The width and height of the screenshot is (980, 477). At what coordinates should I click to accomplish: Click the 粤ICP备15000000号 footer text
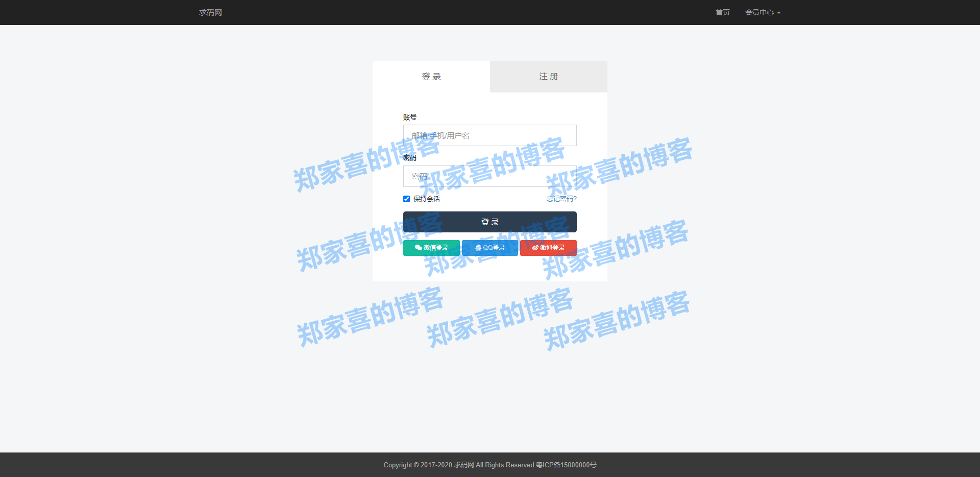pos(566,465)
